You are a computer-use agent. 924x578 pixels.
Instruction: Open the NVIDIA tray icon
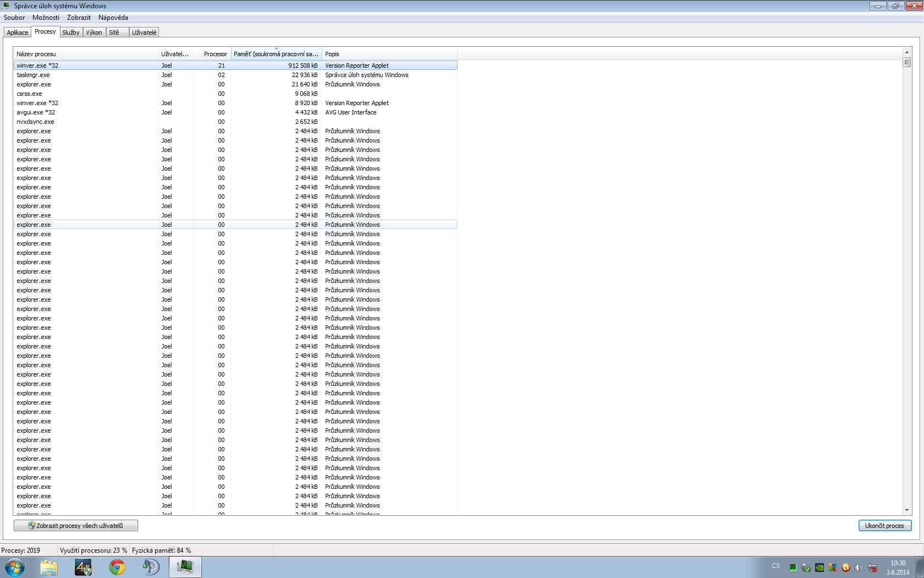(x=820, y=568)
